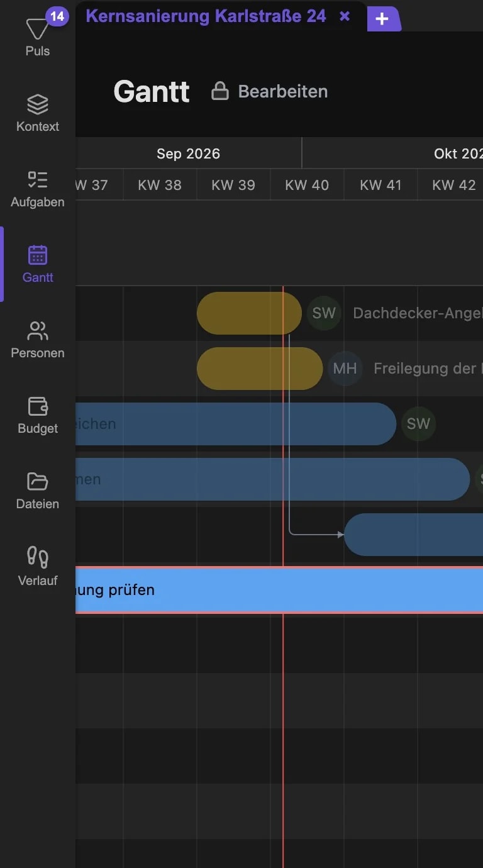Screen dimensions: 483x868
Task: Add a new tab with plus button
Action: tap(382, 19)
